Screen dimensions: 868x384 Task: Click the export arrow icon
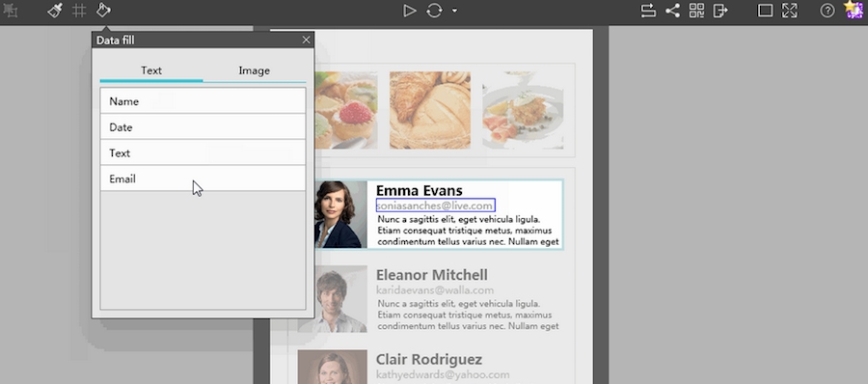pyautogui.click(x=720, y=11)
